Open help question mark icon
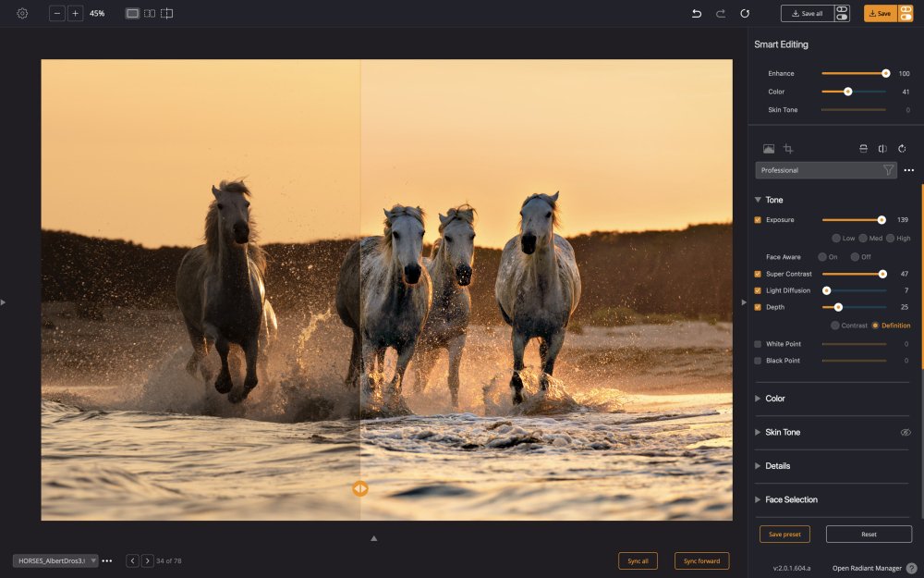 coord(912,568)
